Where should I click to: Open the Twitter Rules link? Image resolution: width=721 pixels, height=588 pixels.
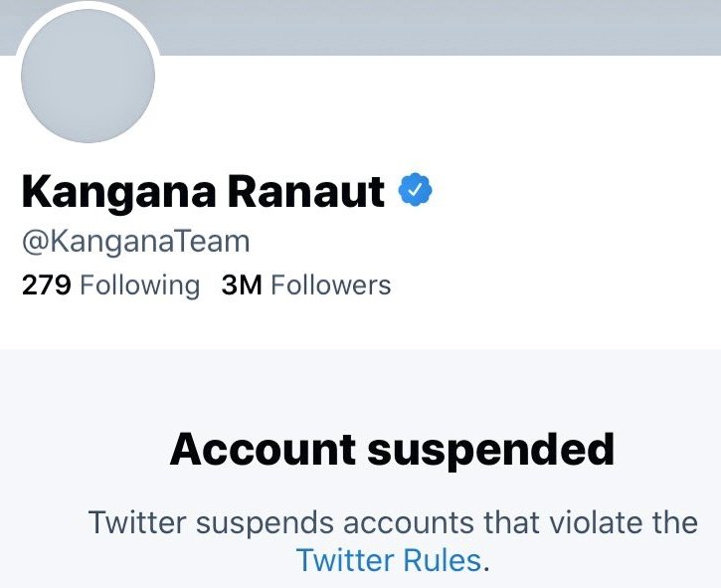(x=389, y=560)
